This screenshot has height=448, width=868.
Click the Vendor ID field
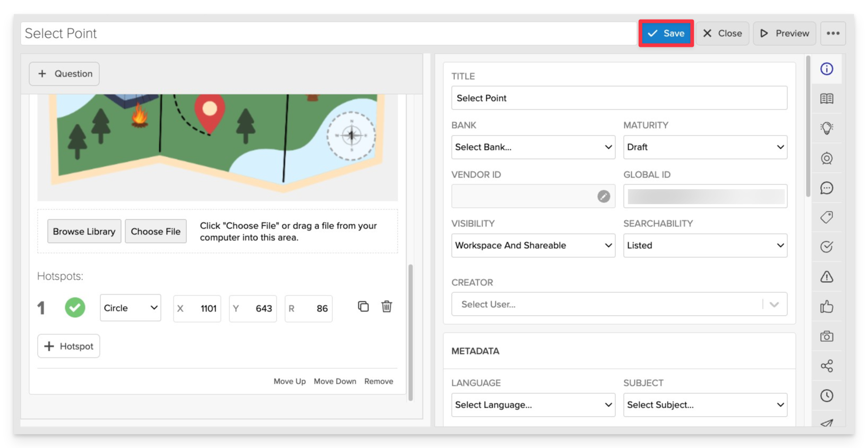533,196
